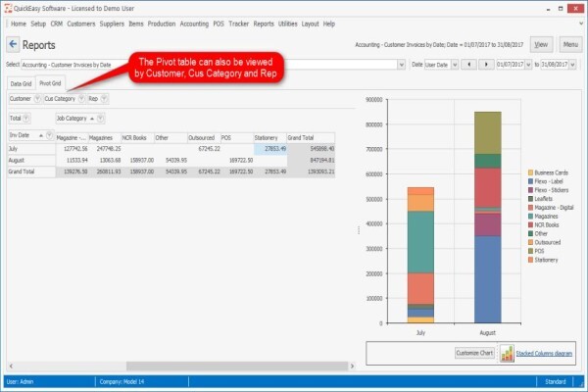This screenshot has width=588, height=392.
Task: Click the Standard status bar entry
Action: click(556, 381)
